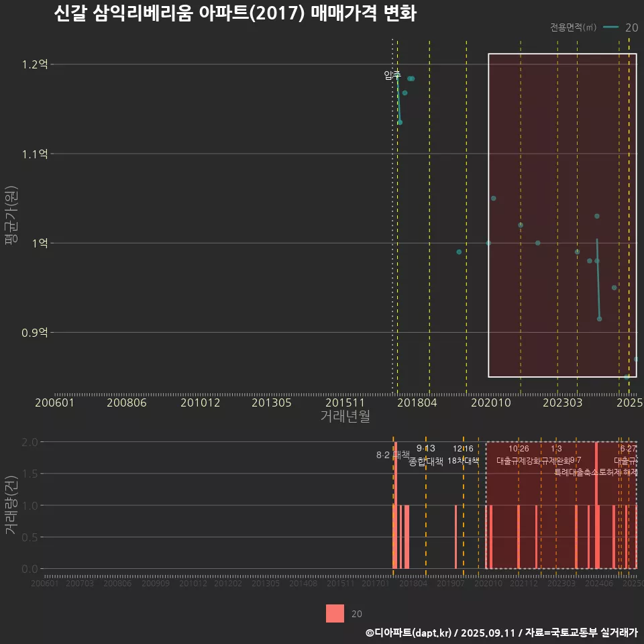The width and height of the screenshot is (644, 644).
Task: Click the 전용면적(㎡) legend label
Action: click(x=573, y=28)
